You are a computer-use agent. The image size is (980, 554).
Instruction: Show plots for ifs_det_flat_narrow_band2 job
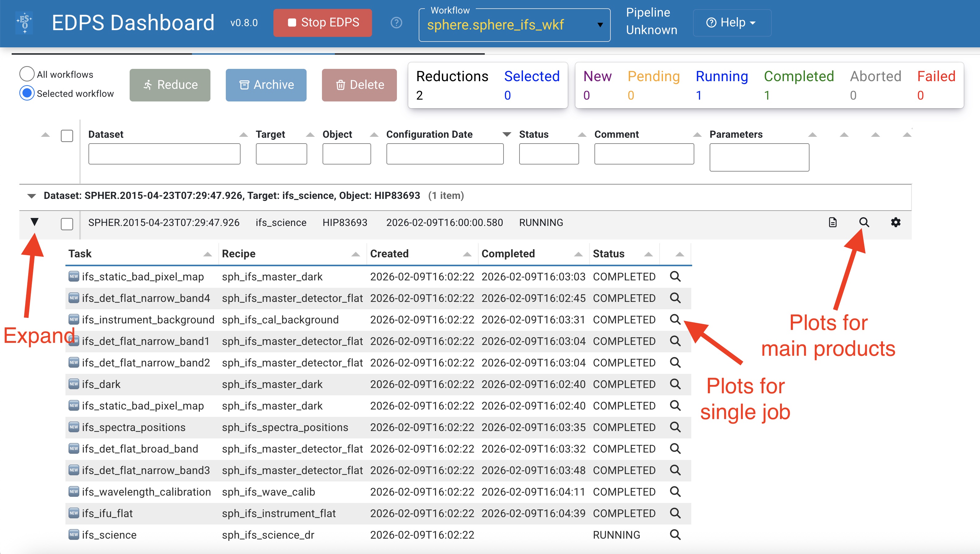tap(675, 362)
